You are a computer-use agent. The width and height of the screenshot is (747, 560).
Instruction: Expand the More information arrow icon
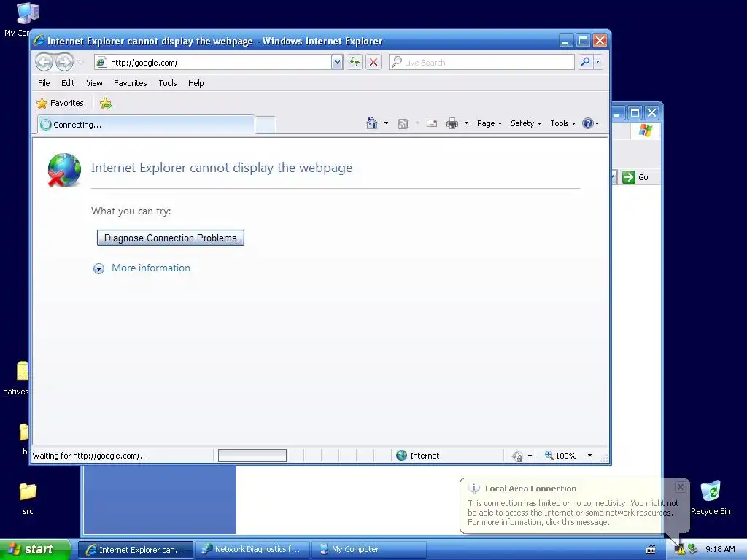pos(98,268)
